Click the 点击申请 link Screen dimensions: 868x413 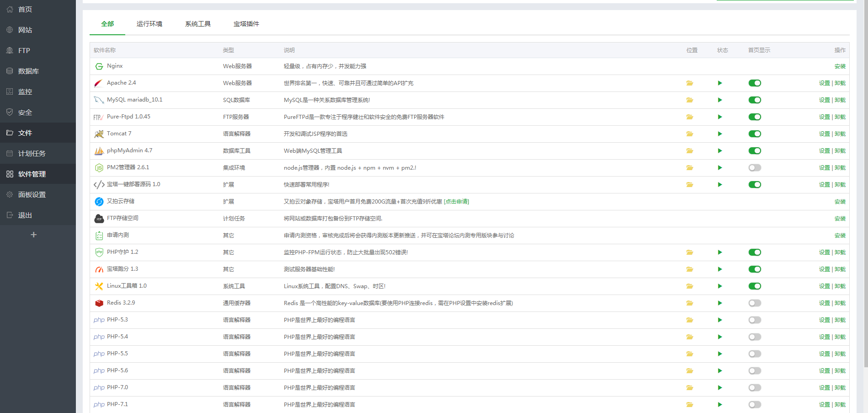(456, 202)
